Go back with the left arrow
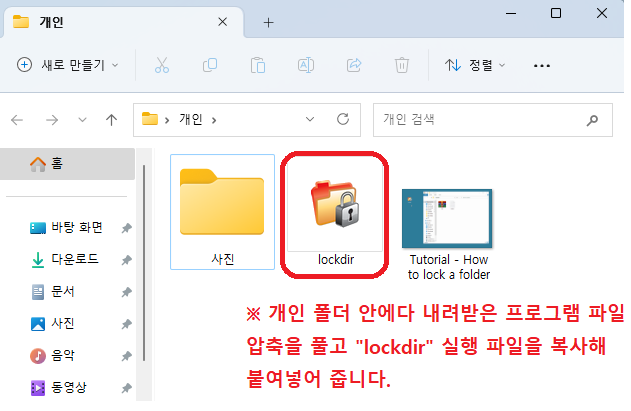 point(17,120)
